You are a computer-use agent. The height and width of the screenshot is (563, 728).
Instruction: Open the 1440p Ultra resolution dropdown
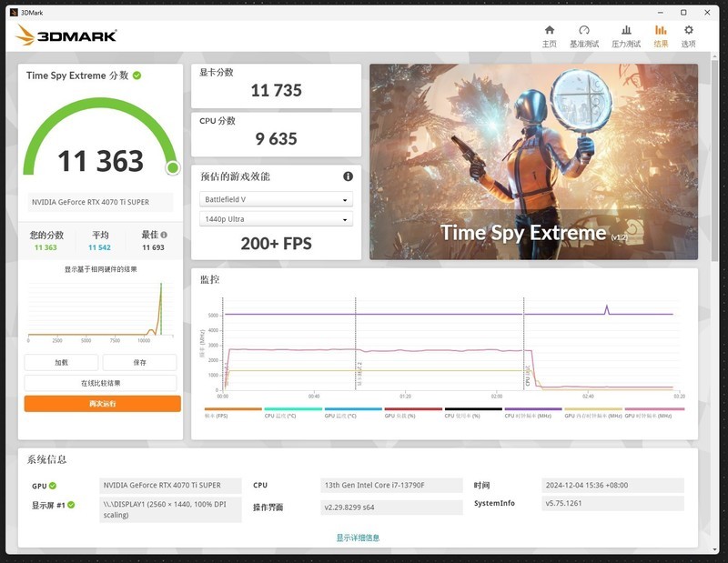(275, 218)
